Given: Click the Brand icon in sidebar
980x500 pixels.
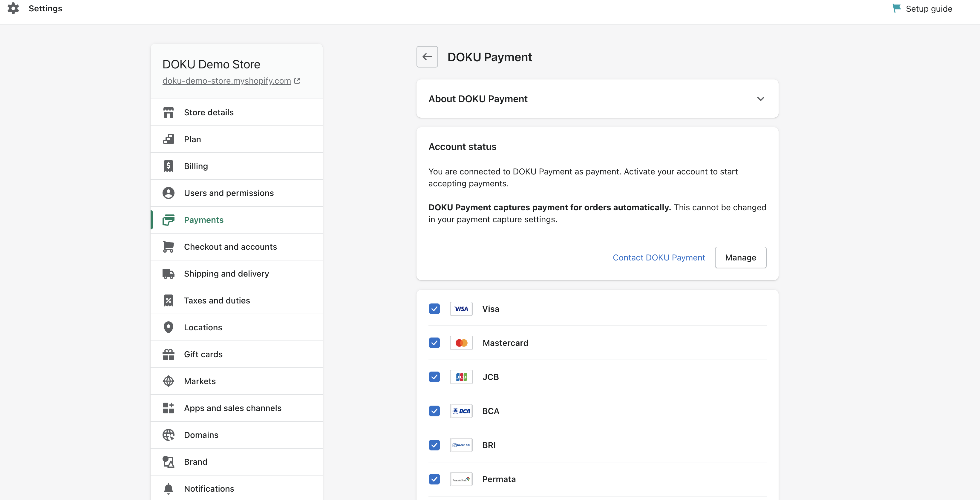Looking at the screenshot, I should (x=169, y=461).
